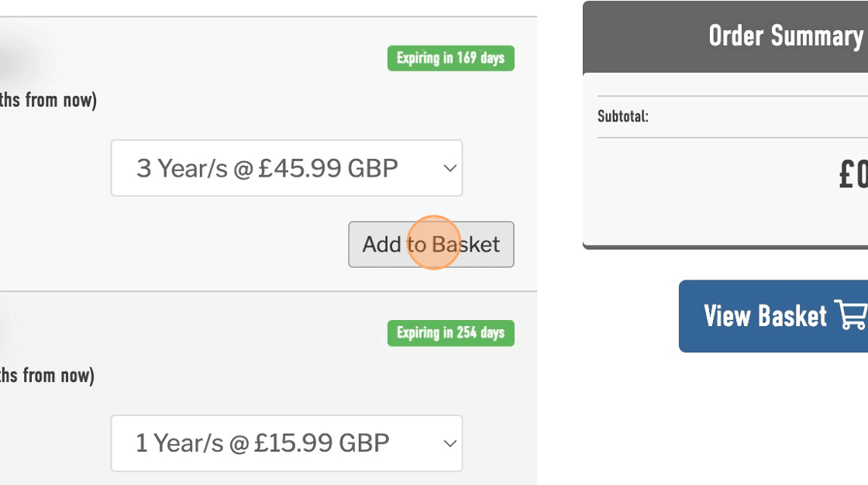868x485 pixels.
Task: Open the 3 Year/s @ £45.99 dropdown
Action: tap(286, 168)
